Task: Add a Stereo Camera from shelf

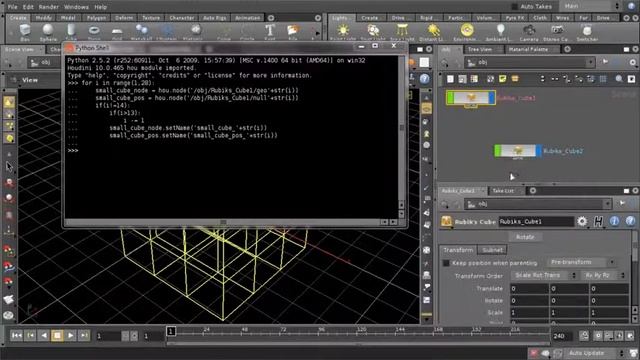Action: click(x=557, y=33)
